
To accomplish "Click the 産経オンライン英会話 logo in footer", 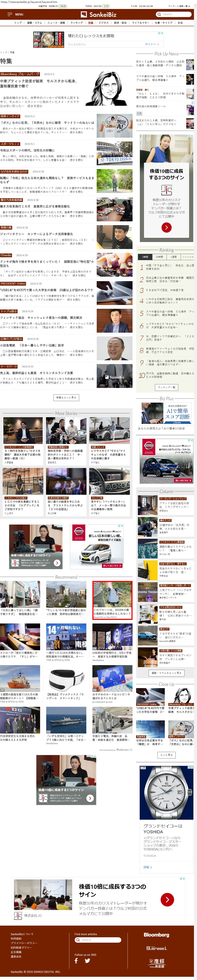I will [x=156, y=963].
